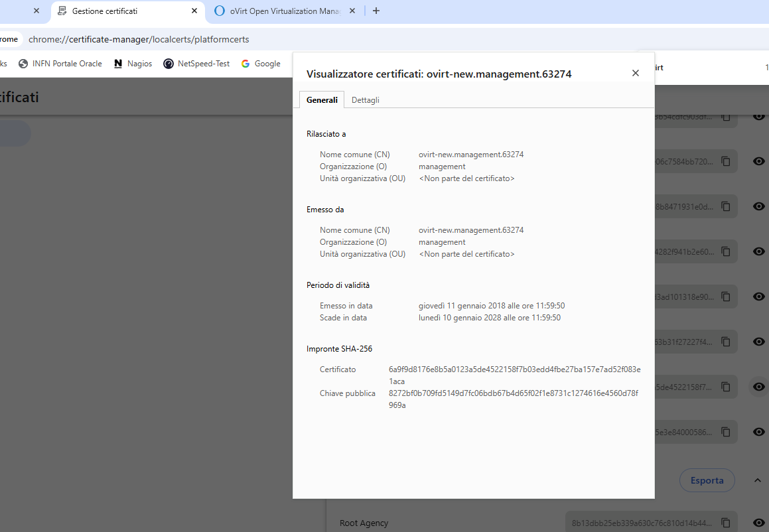Close the certificate viewer dialog
This screenshot has width=769, height=532.
tap(635, 73)
